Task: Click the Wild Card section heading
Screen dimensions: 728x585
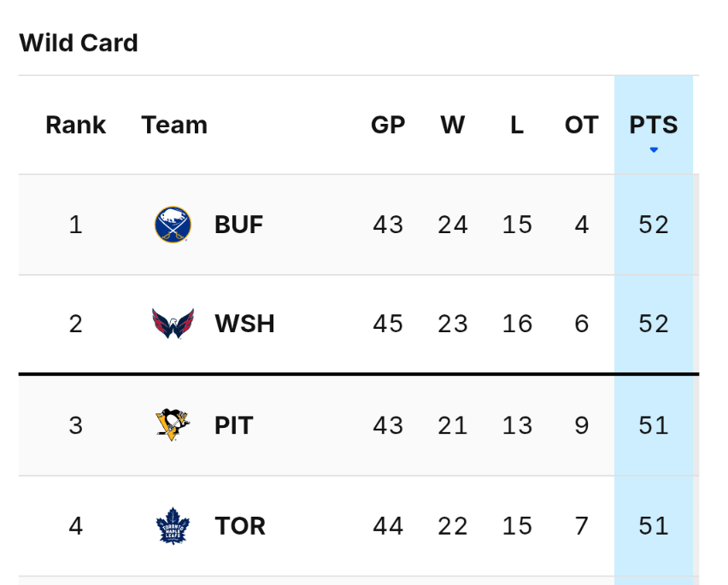Action: pyautogui.click(x=78, y=42)
